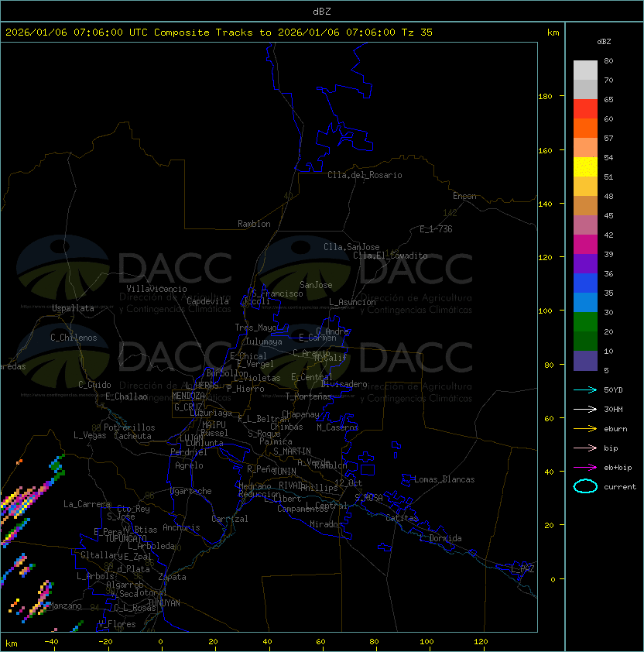
Task: Click the '180' tick on vertical km axis
Action: point(545,97)
